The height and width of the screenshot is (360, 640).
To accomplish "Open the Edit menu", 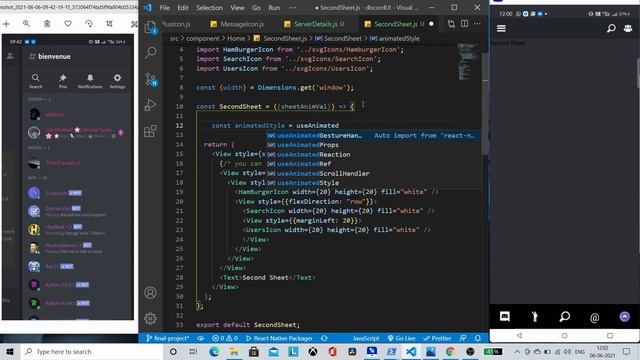I will [183, 8].
